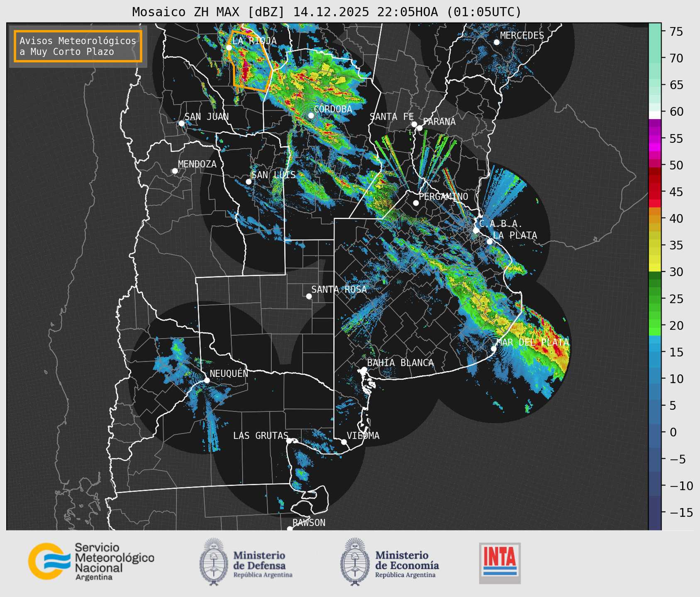
Task: Click the CÓRDOBA city marker
Action: (311, 115)
